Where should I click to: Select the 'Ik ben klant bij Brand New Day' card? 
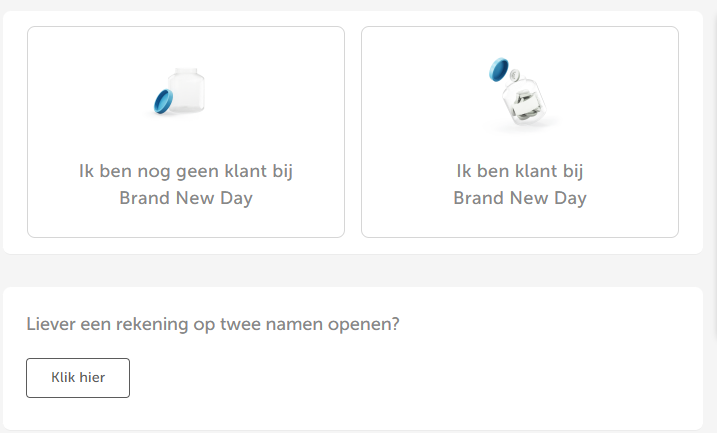coord(520,132)
